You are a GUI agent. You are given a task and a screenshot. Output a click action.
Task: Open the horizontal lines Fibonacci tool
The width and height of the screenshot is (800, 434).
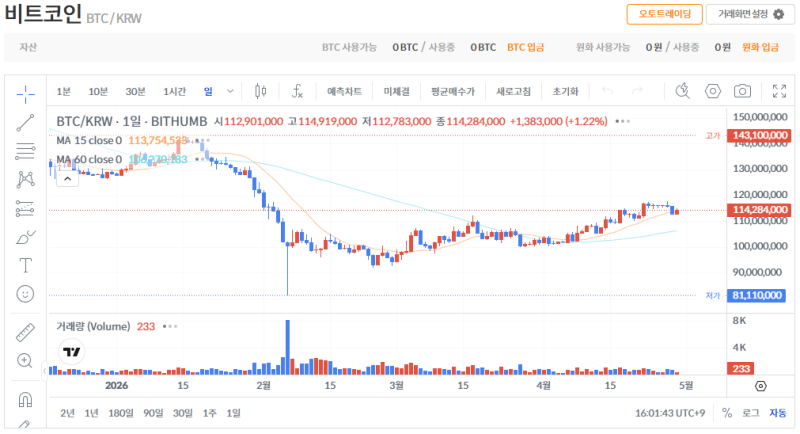pyautogui.click(x=26, y=151)
